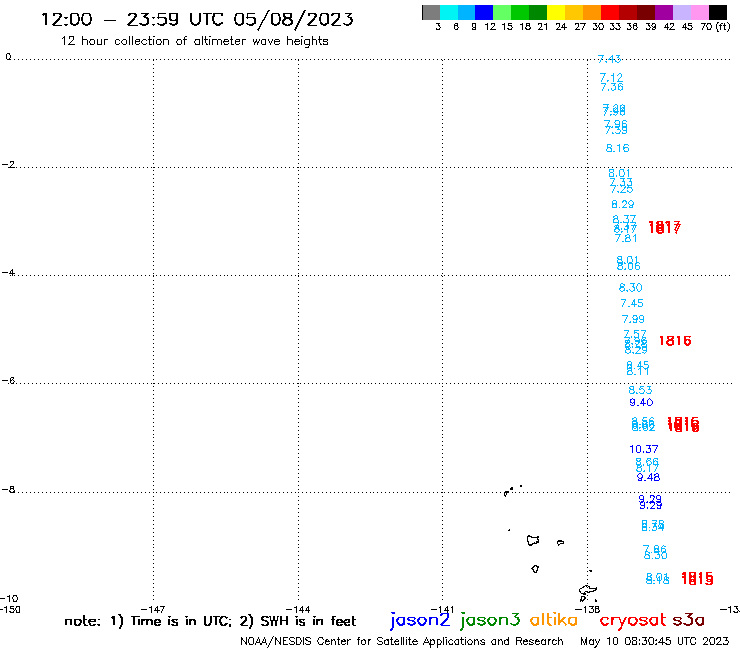The height and width of the screenshot is (650, 740).
Task: Click the subtitle '12 hour collection of altimeter wave heights'
Action: coord(194,41)
